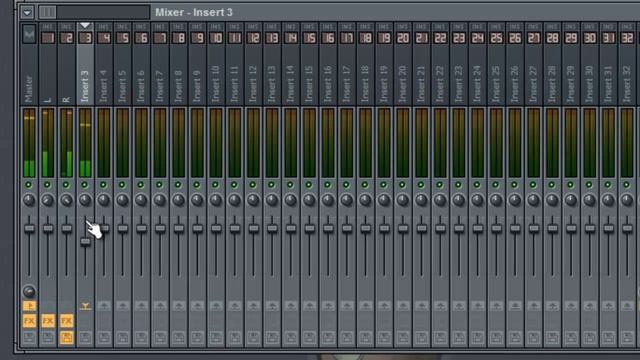Enable send arrow on Insert 22
The image size is (640, 360).
[440, 306]
